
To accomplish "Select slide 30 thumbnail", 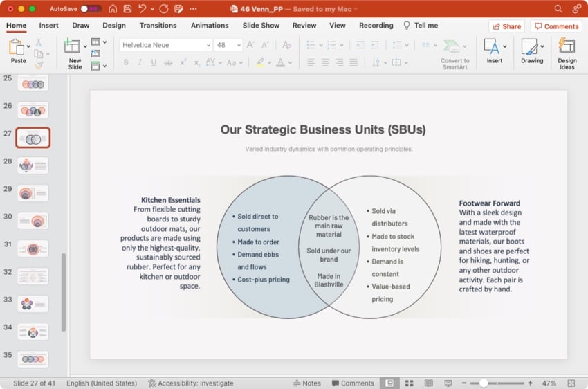I will click(33, 221).
